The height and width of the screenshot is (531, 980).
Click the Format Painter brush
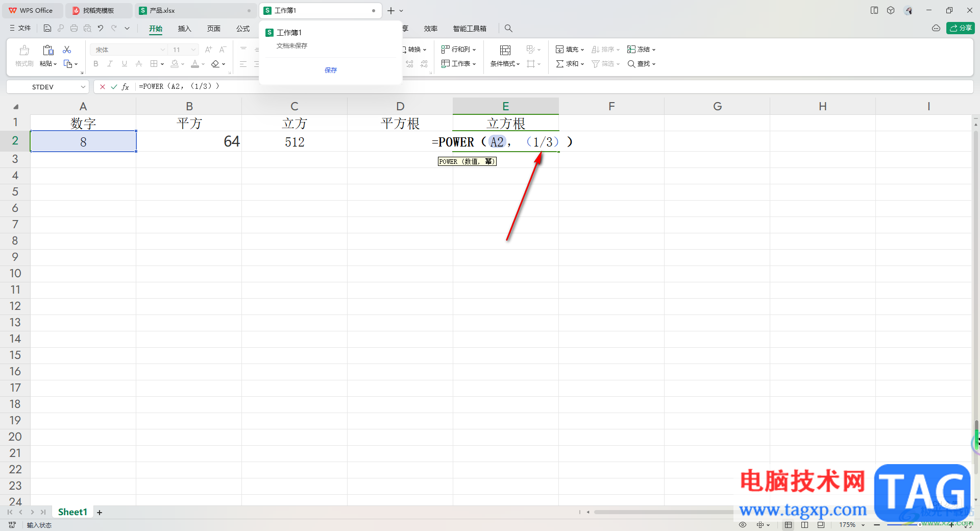[x=24, y=50]
